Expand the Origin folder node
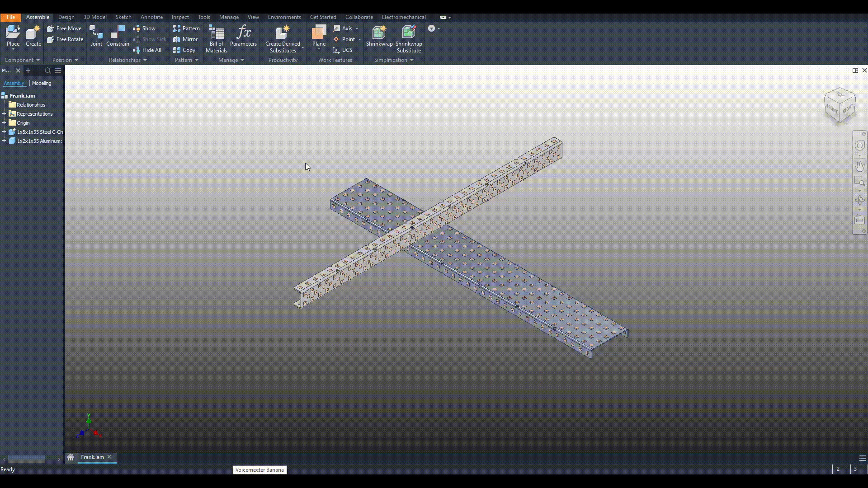The width and height of the screenshot is (868, 488). (4, 123)
